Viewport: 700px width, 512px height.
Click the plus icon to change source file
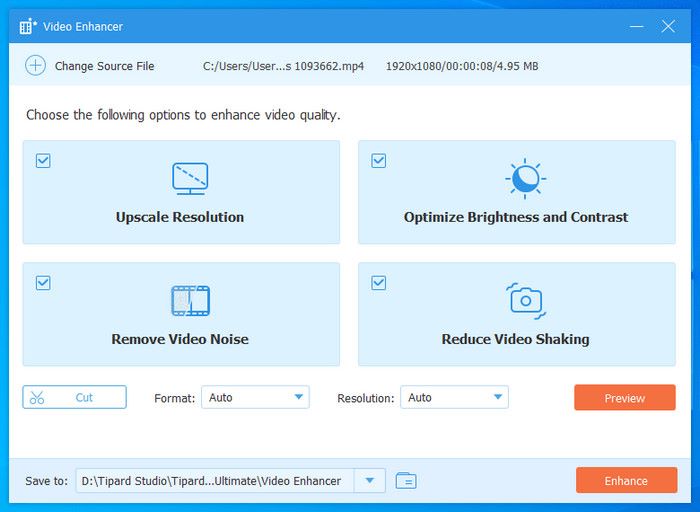click(x=35, y=66)
